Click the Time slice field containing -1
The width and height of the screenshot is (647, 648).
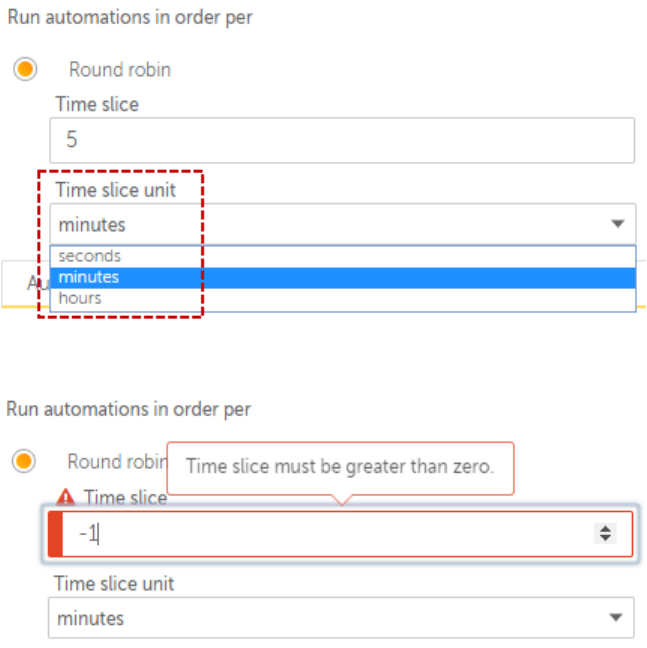330,534
